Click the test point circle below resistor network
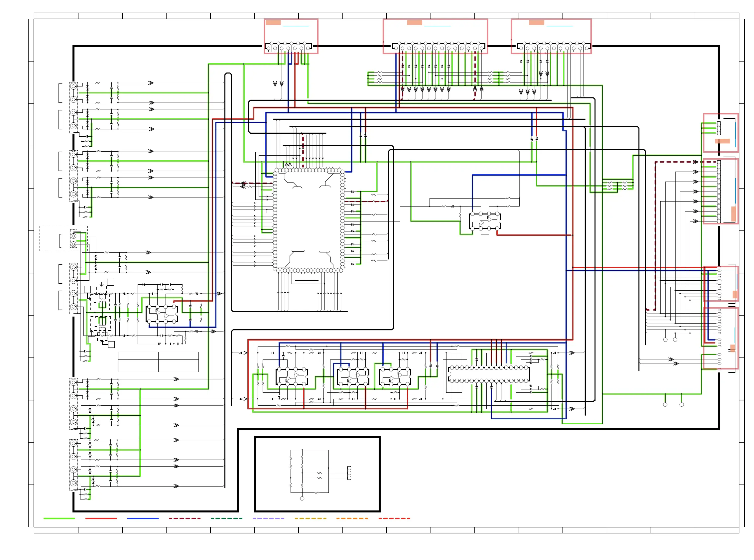This screenshot has width=754, height=560. [302, 498]
